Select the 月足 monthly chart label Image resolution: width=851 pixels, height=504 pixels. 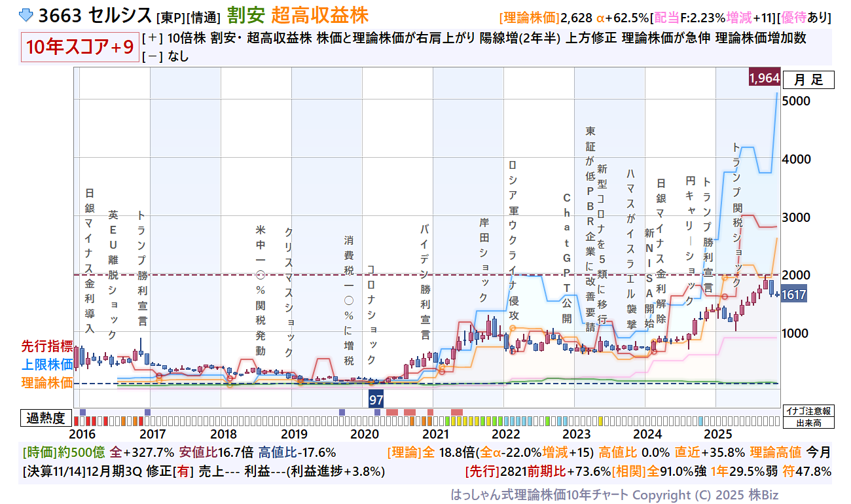point(808,80)
